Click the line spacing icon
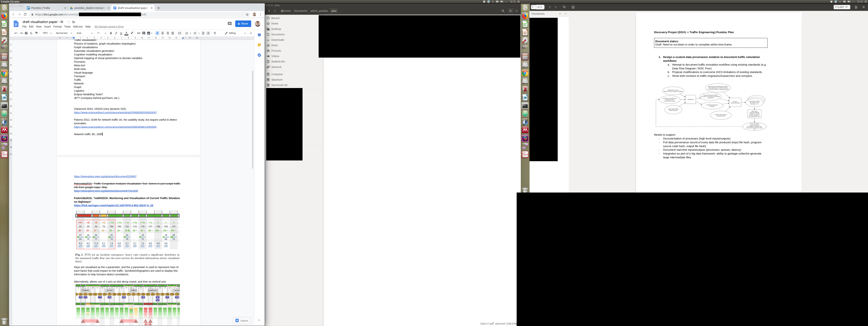The width and height of the screenshot is (868, 326). tap(180, 33)
